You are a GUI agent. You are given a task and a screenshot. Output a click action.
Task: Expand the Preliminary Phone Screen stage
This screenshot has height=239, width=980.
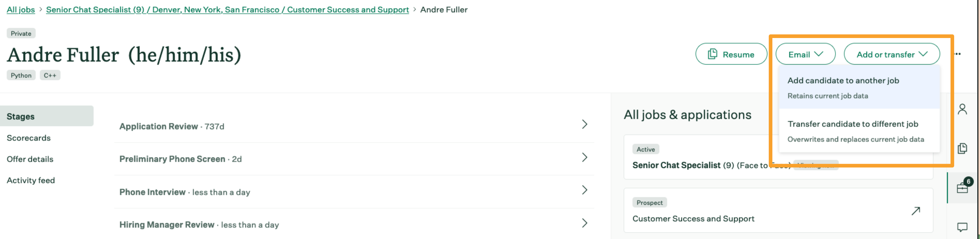pos(354,159)
